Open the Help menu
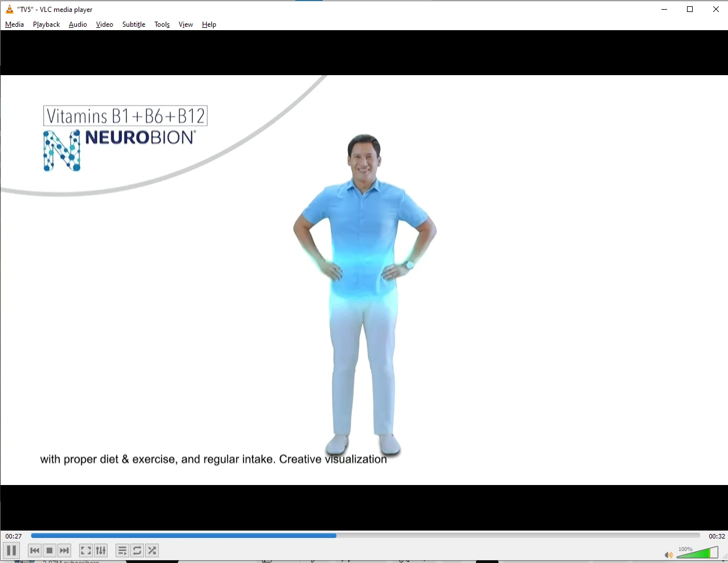Image resolution: width=728 pixels, height=563 pixels. [209, 24]
